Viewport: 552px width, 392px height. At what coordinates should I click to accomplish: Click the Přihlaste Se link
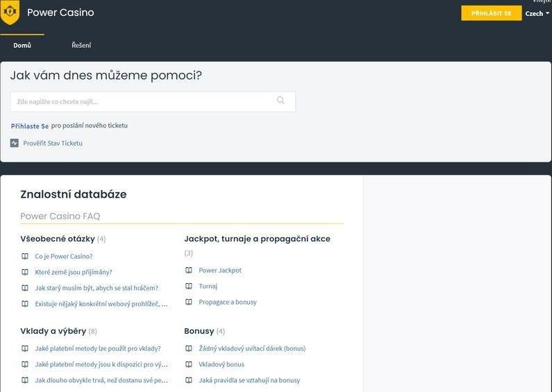[x=30, y=126]
